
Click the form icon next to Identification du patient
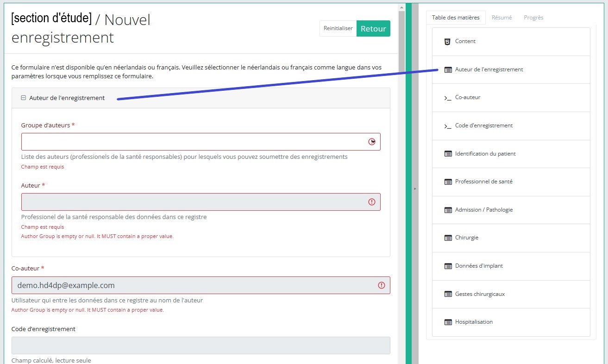448,154
